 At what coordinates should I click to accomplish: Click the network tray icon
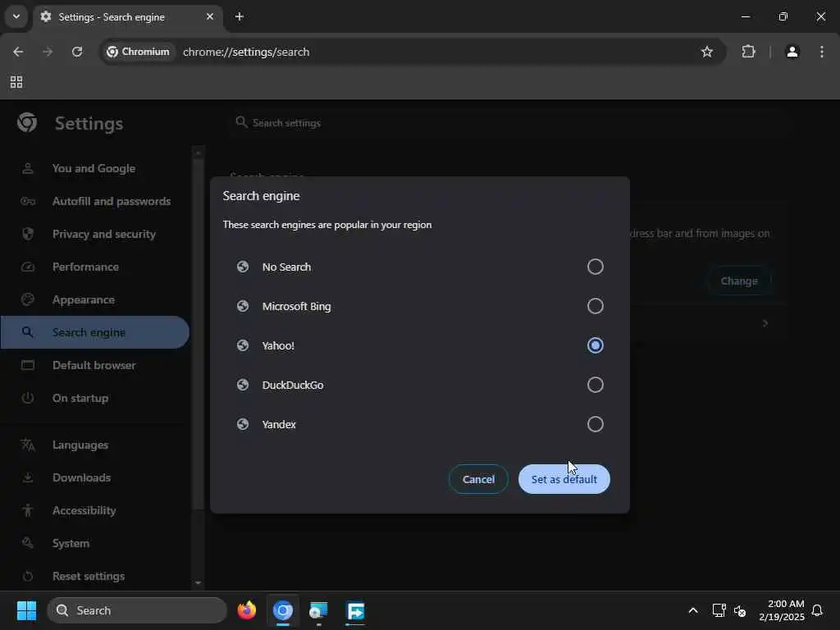point(719,610)
